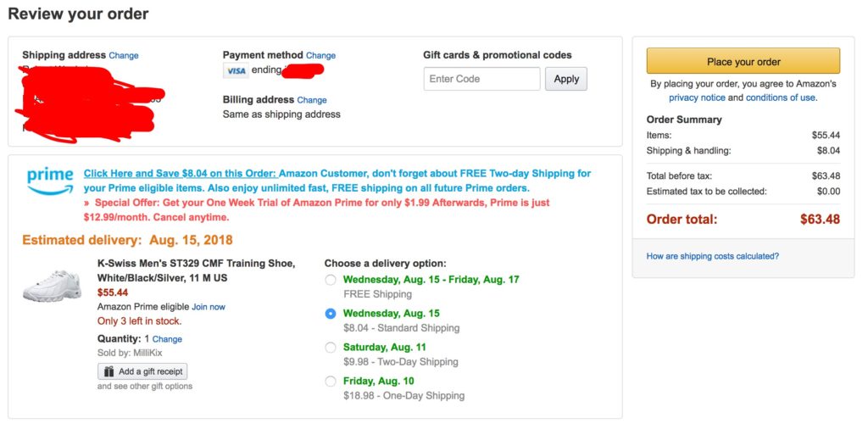
Task: Apply the entered promotional code
Action: pyautogui.click(x=566, y=79)
